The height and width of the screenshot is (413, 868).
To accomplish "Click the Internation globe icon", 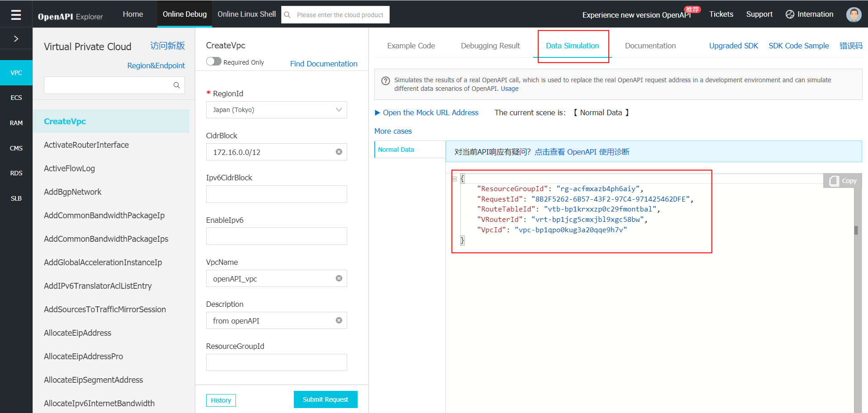I will coord(790,14).
